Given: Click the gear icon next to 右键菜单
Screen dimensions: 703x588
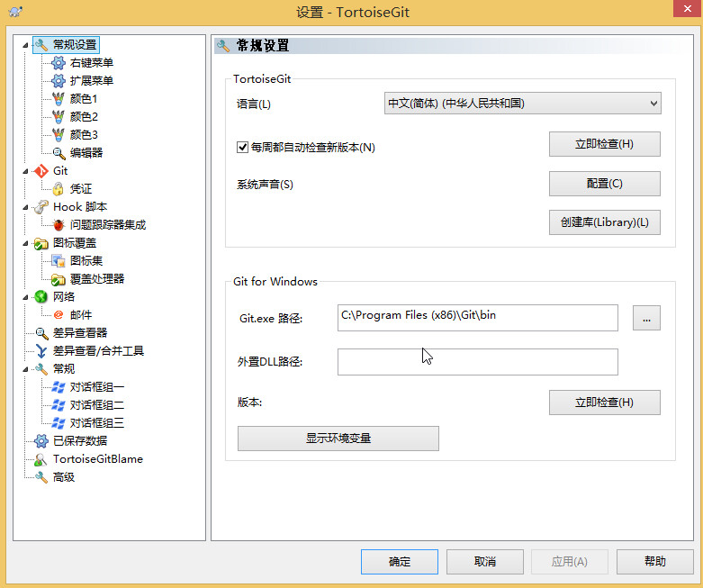Looking at the screenshot, I should [59, 63].
